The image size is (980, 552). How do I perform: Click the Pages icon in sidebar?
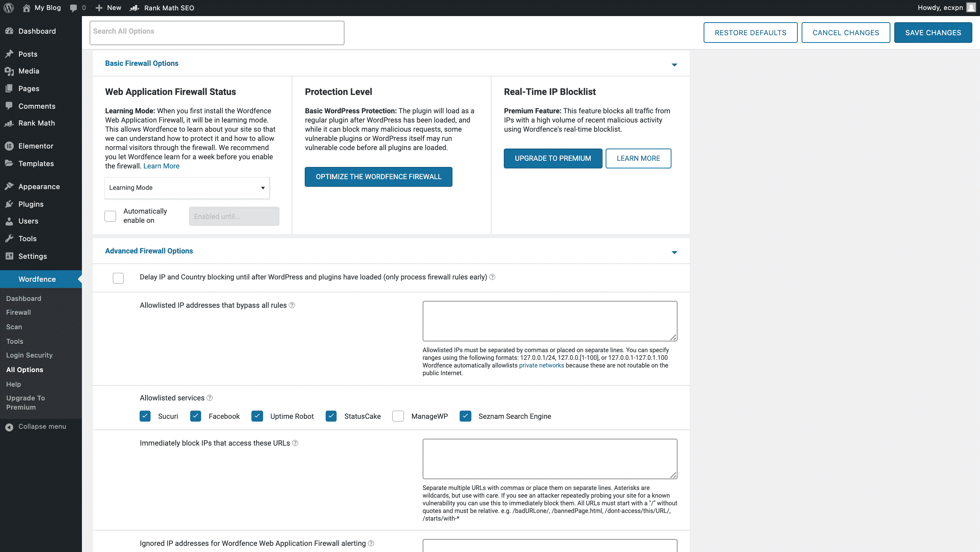tap(9, 88)
